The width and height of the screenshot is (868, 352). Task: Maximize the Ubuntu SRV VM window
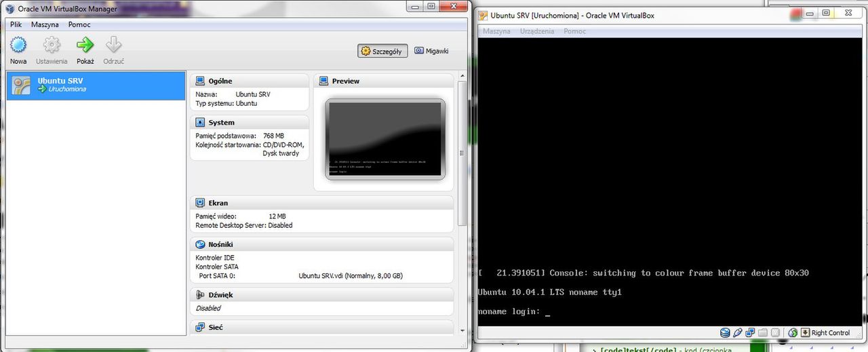coord(826,13)
